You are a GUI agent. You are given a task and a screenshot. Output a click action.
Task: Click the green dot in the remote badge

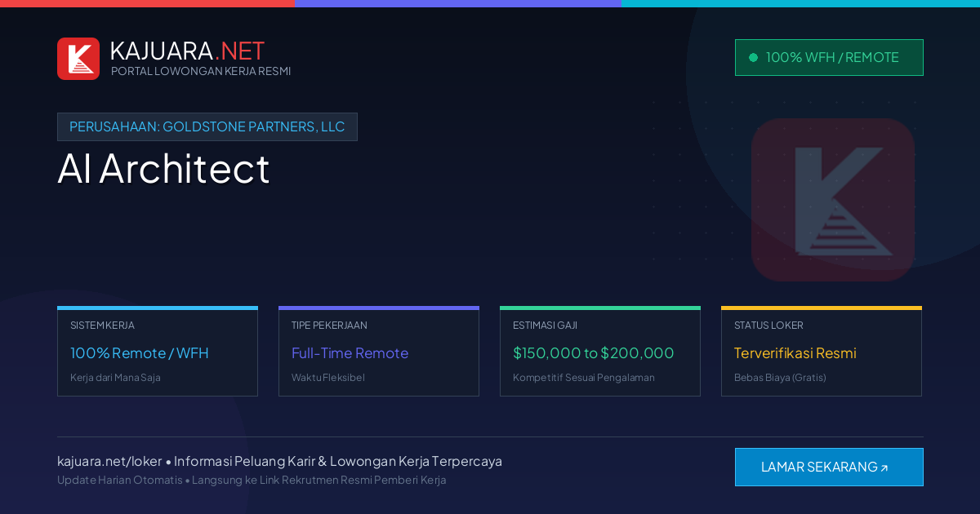tap(753, 57)
